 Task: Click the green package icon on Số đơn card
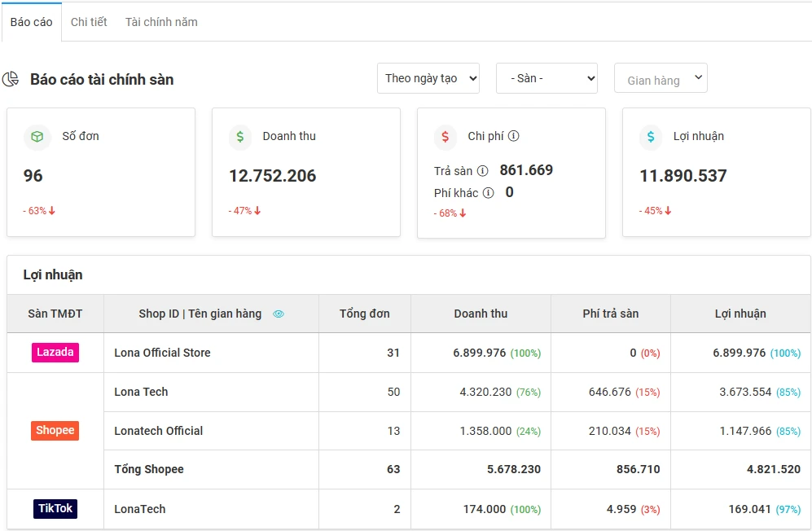[36, 137]
